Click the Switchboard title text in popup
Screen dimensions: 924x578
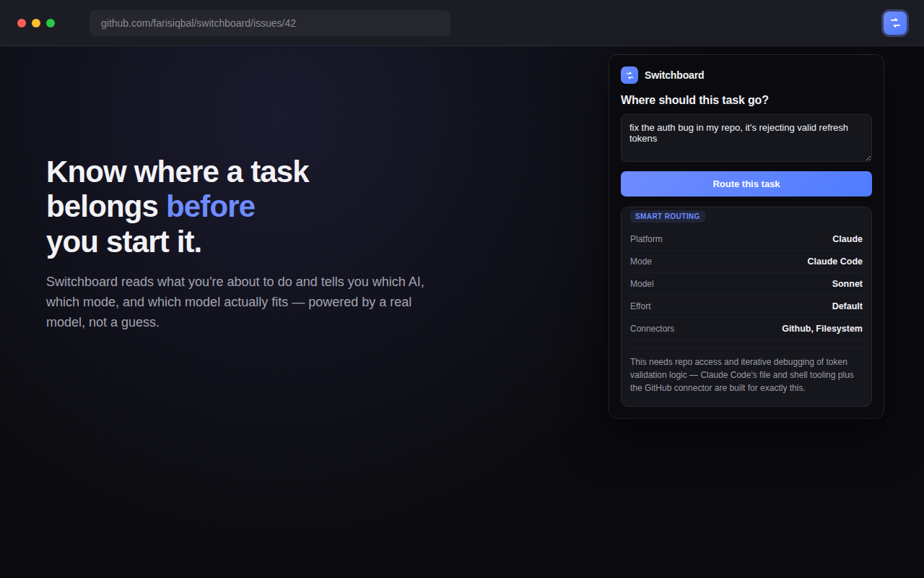[674, 75]
